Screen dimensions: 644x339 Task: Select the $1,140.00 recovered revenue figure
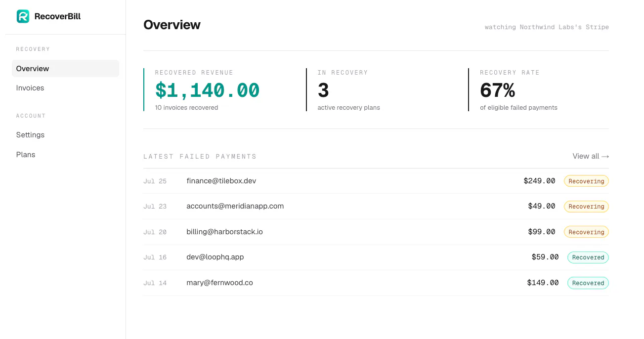click(207, 90)
